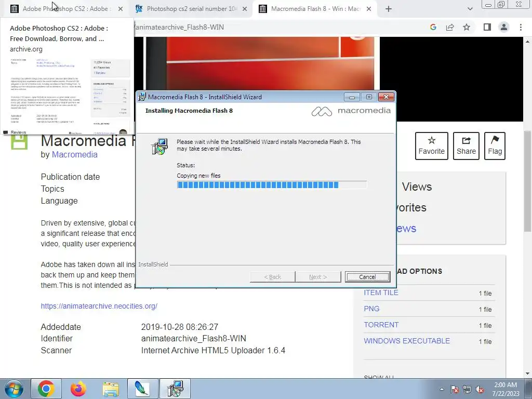Open the Macromedia author link
Screen dimensions: 532x399
[74, 154]
